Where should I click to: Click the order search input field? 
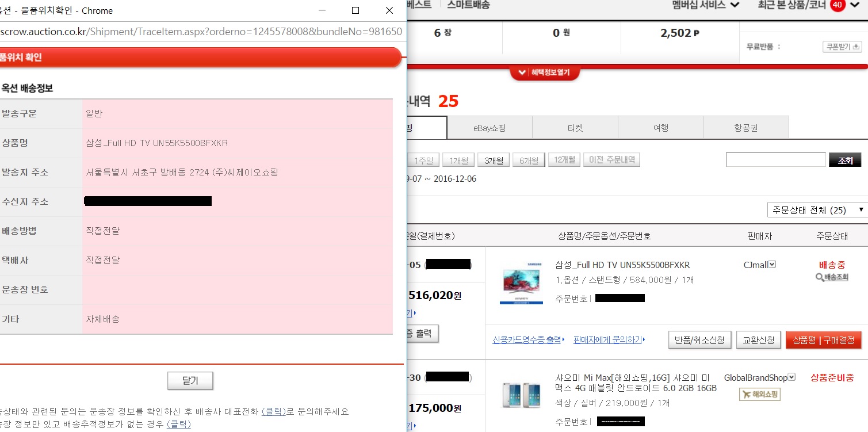pos(775,160)
